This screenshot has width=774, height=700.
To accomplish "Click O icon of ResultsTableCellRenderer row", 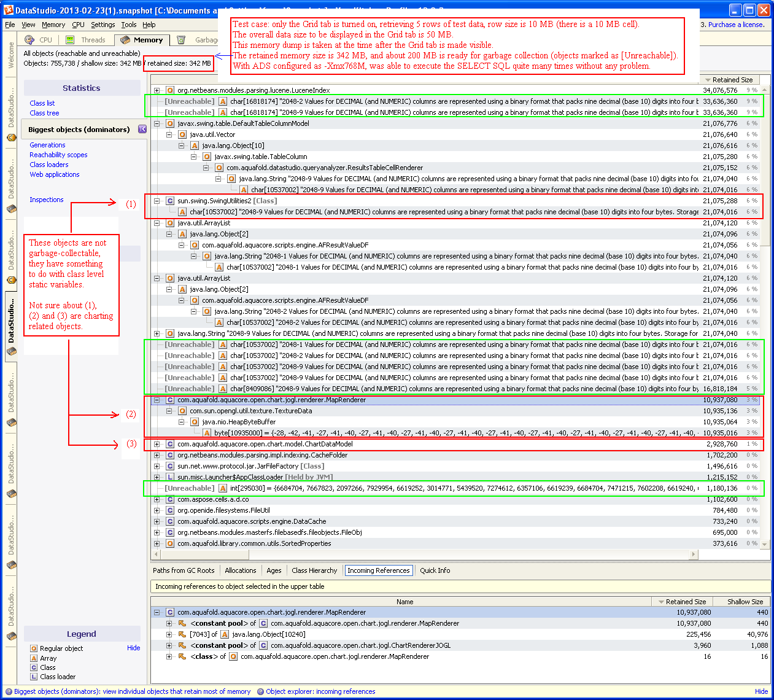I will (219, 168).
